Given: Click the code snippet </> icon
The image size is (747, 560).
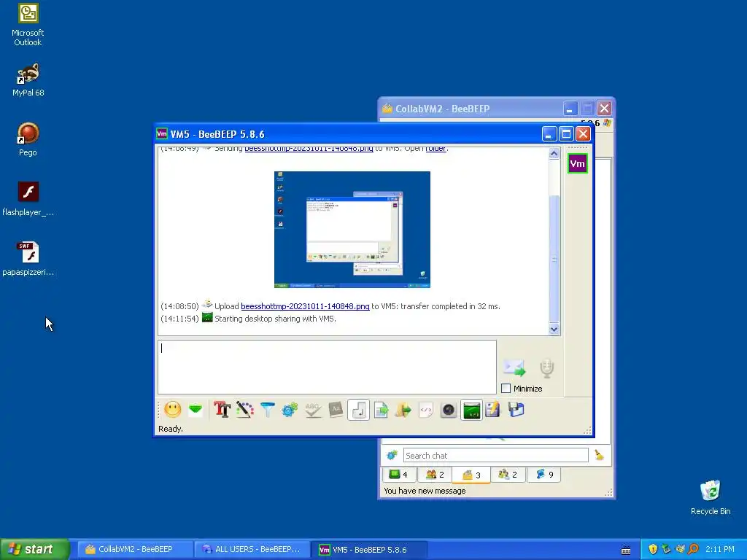Looking at the screenshot, I should pos(426,410).
